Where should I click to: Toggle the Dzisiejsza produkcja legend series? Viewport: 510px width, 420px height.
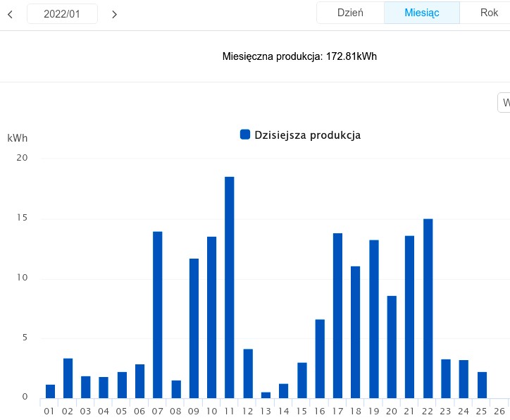(x=300, y=135)
